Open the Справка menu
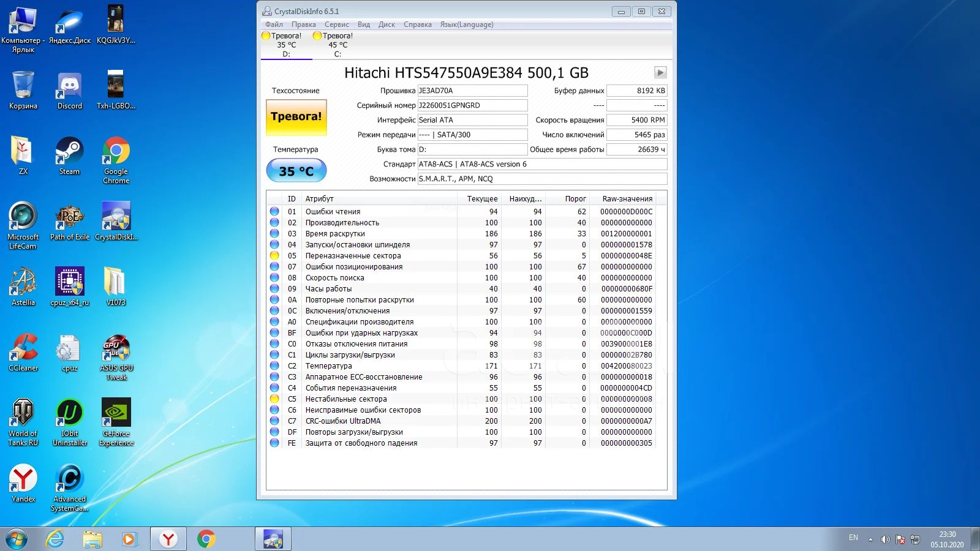Viewport: 980px width, 551px height. pyautogui.click(x=418, y=24)
